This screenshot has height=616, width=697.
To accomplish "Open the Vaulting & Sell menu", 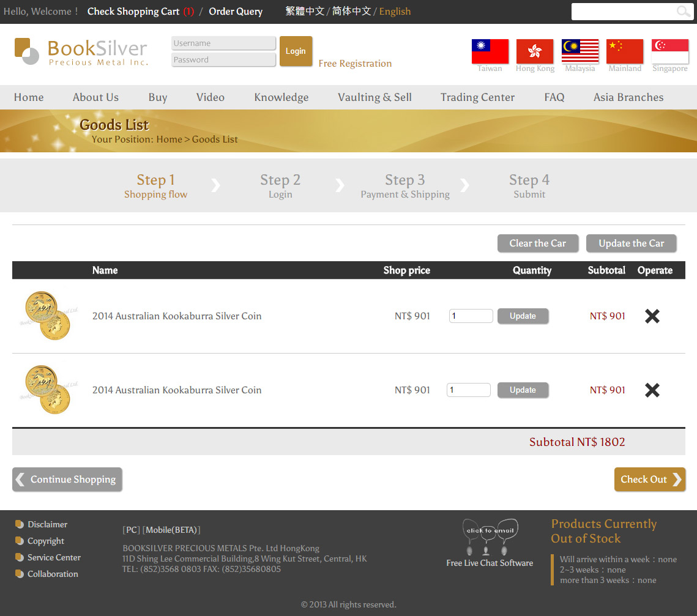I will click(x=375, y=97).
